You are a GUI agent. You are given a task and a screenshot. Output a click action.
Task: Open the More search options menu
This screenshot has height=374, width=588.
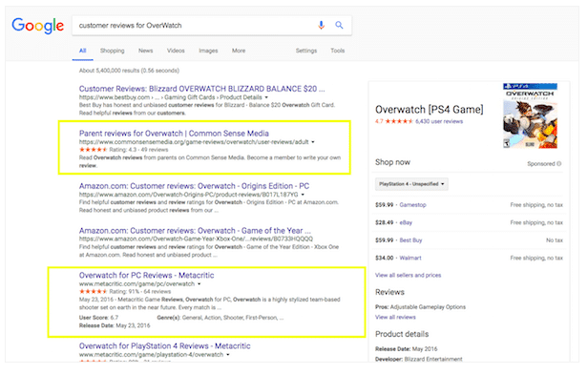coord(239,51)
